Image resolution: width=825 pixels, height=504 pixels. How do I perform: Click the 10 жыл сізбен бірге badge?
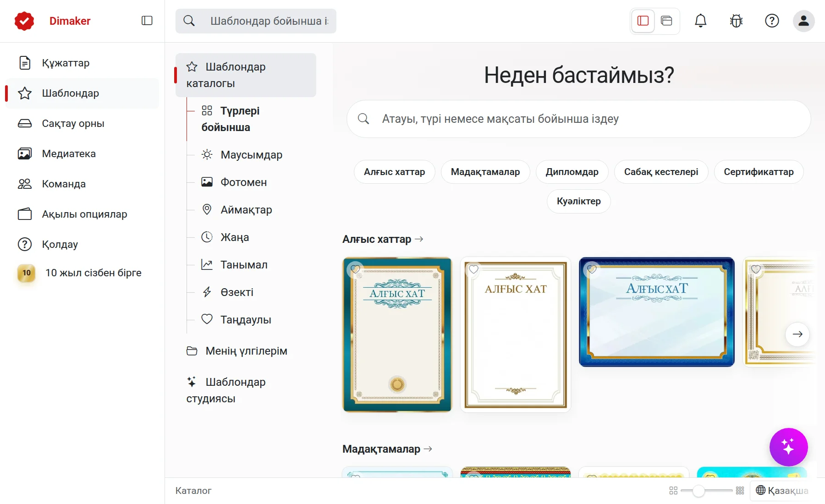tap(82, 273)
